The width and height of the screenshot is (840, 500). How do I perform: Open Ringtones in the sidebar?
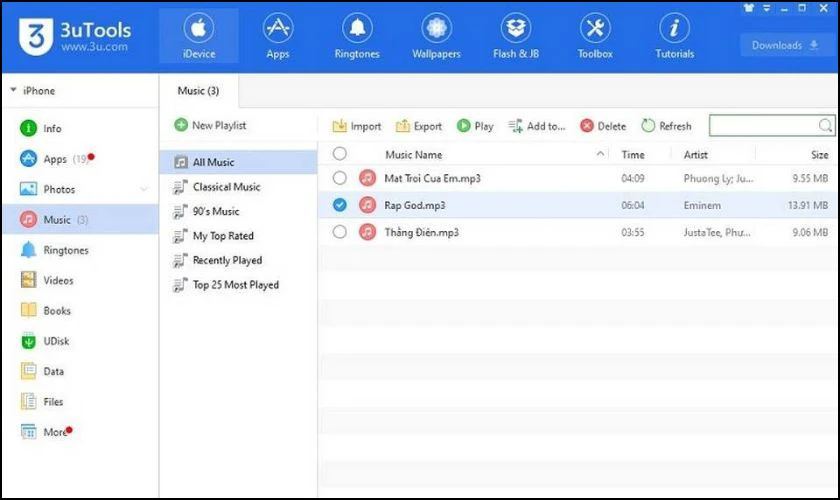coord(80,250)
